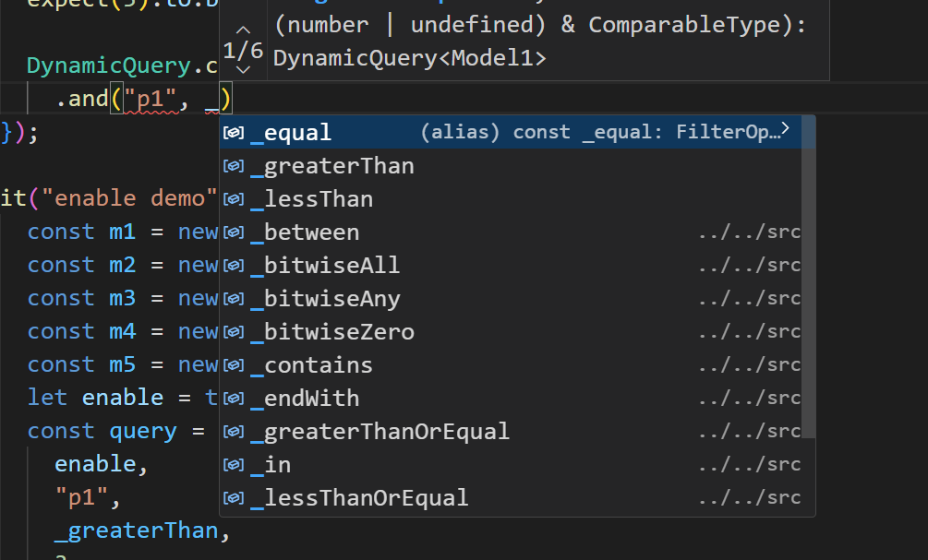This screenshot has width=928, height=560.
Task: Click the variable icon beside _lessThanOrEqual
Action: pos(234,497)
